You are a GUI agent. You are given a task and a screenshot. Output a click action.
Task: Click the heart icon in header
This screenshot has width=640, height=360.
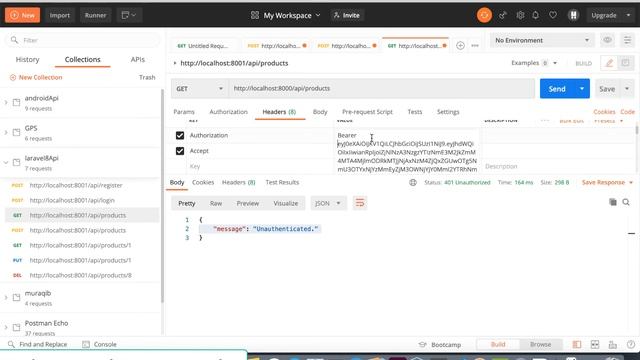553,15
